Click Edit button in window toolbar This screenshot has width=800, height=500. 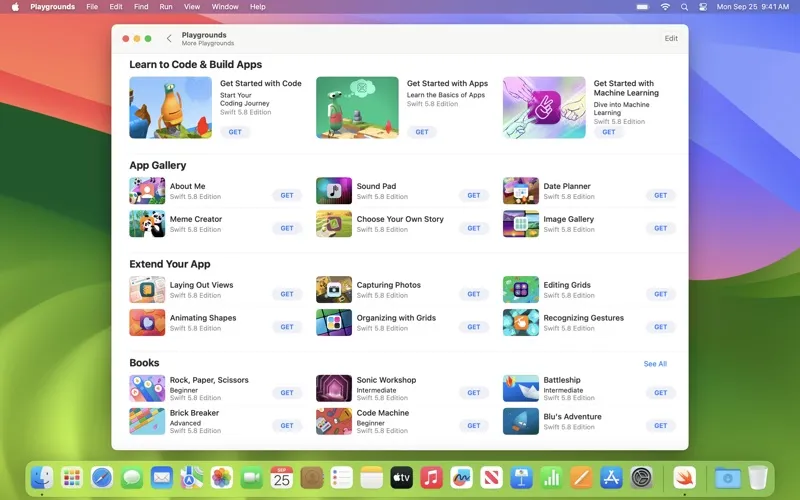pyautogui.click(x=671, y=38)
